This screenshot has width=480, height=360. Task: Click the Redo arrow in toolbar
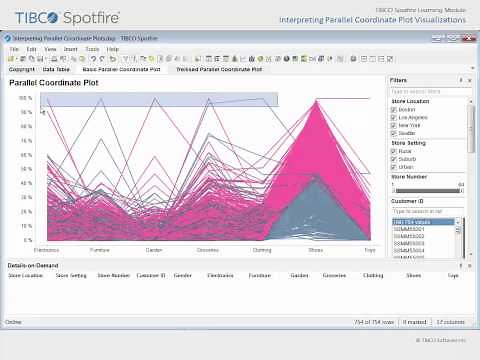coord(102,59)
